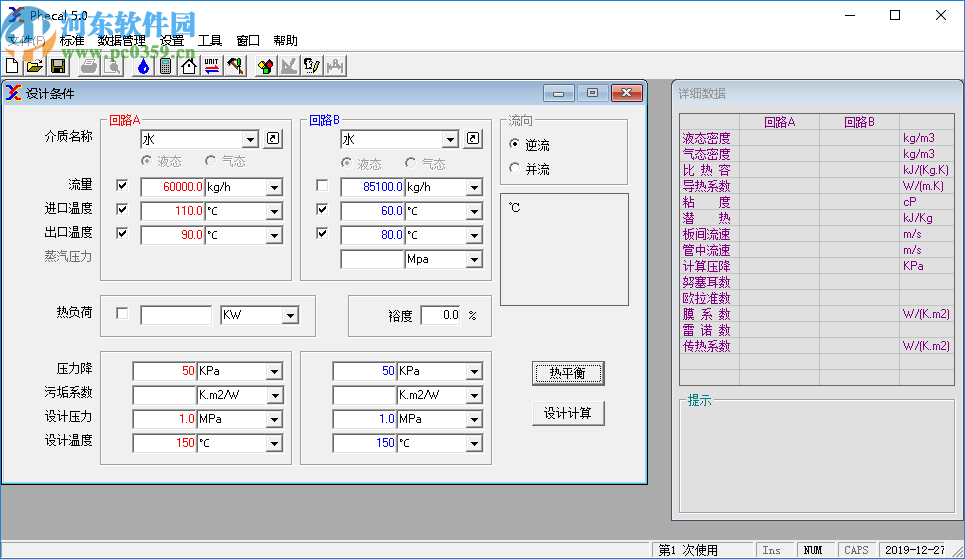965x559 pixels.
Task: Click the colored cubes toolbar icon
Action: 265,66
